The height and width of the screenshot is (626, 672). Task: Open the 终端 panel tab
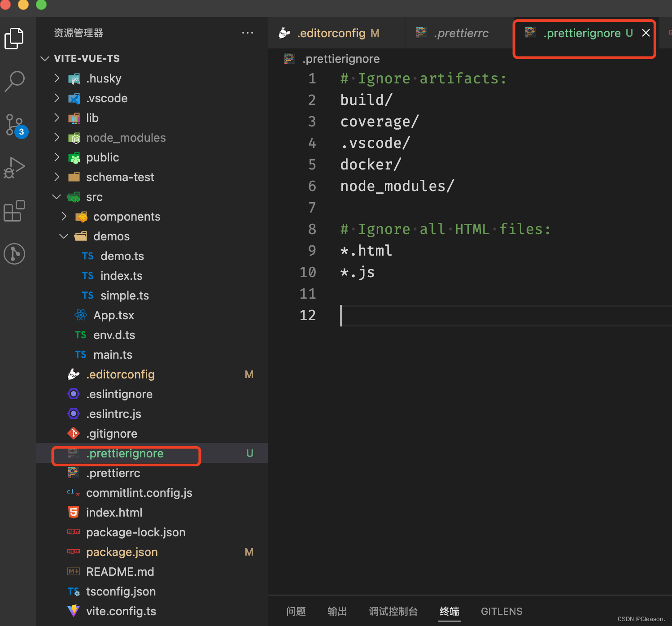pos(449,611)
